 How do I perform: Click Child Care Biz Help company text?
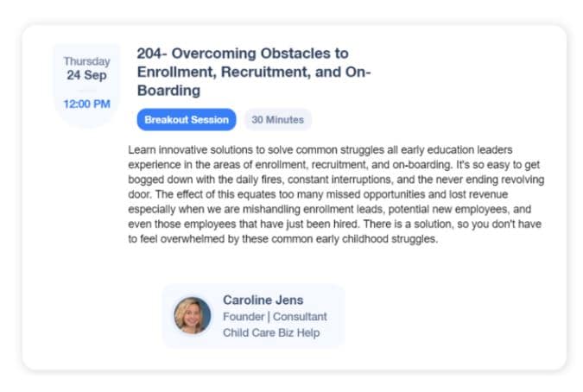[271, 332]
